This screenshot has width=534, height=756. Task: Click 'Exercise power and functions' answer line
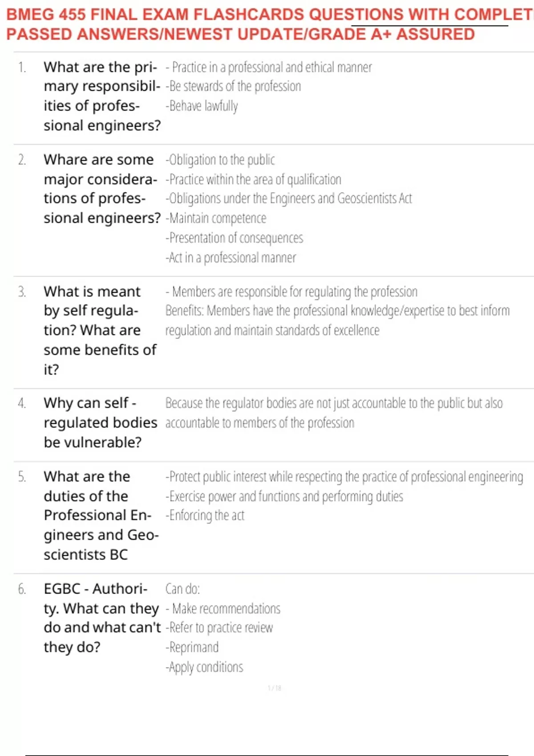pos(284,496)
